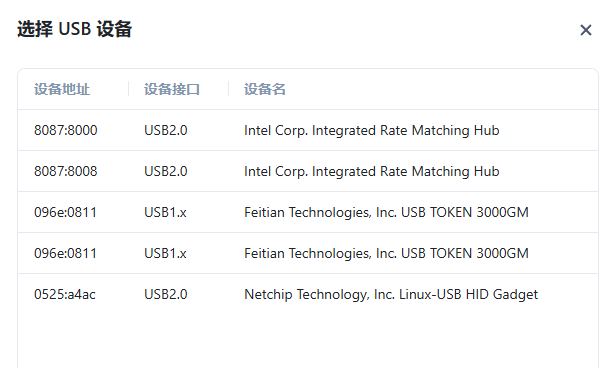The height and width of the screenshot is (368, 615).
Task: Click the second 096e:0811 address cell
Action: tap(65, 253)
